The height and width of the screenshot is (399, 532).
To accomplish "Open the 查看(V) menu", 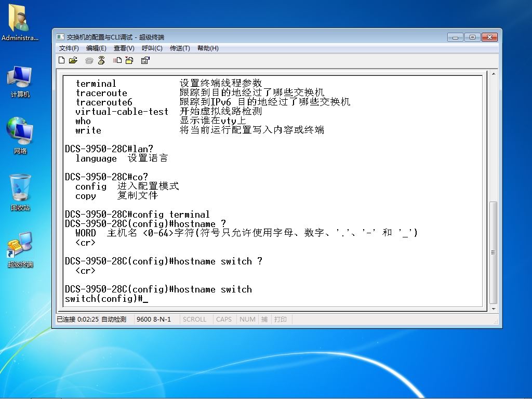I will click(x=124, y=48).
